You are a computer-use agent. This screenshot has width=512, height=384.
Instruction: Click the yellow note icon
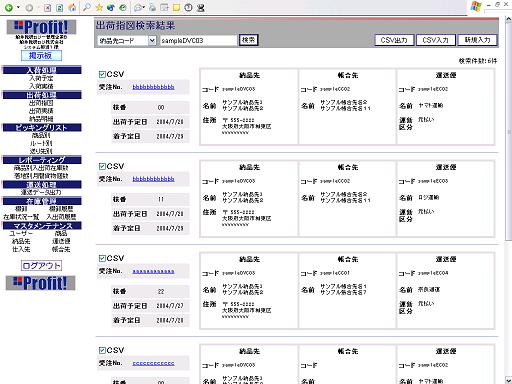pyautogui.click(x=176, y=7)
